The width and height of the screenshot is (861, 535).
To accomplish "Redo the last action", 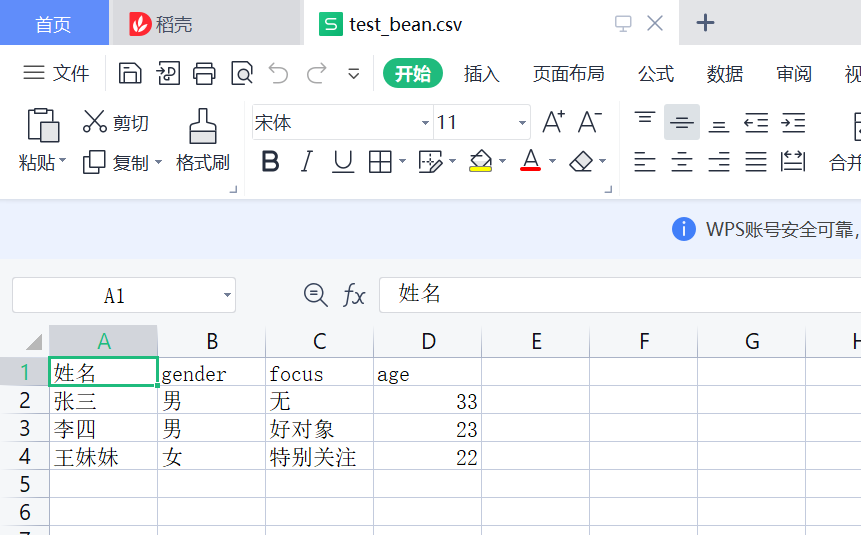I will click(x=316, y=73).
